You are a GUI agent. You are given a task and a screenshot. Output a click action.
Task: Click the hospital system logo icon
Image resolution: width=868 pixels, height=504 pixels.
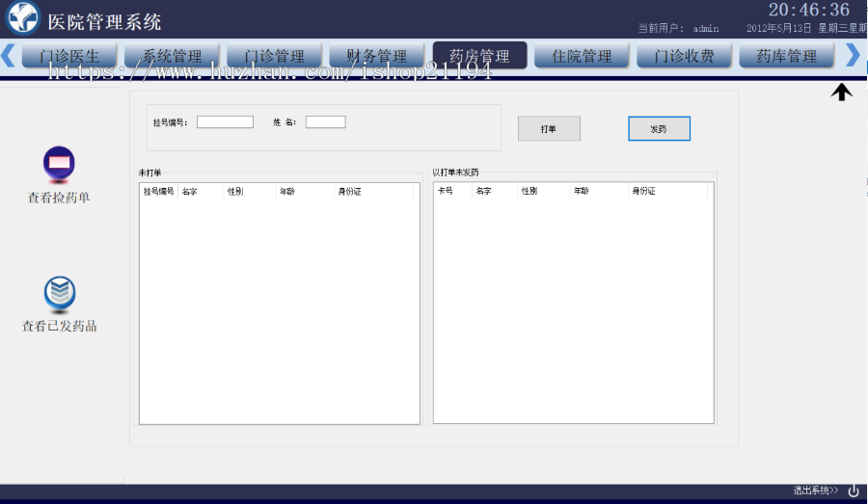point(23,17)
